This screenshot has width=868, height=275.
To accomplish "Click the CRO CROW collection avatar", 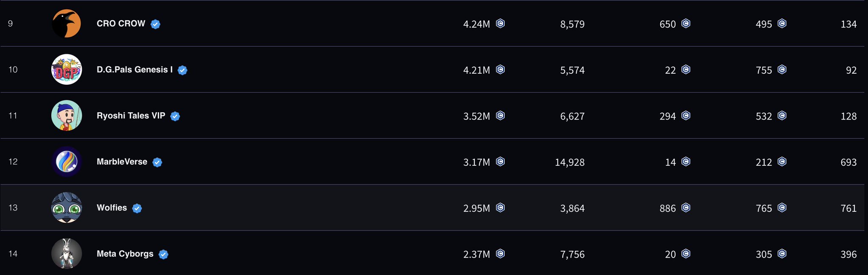I will (67, 24).
